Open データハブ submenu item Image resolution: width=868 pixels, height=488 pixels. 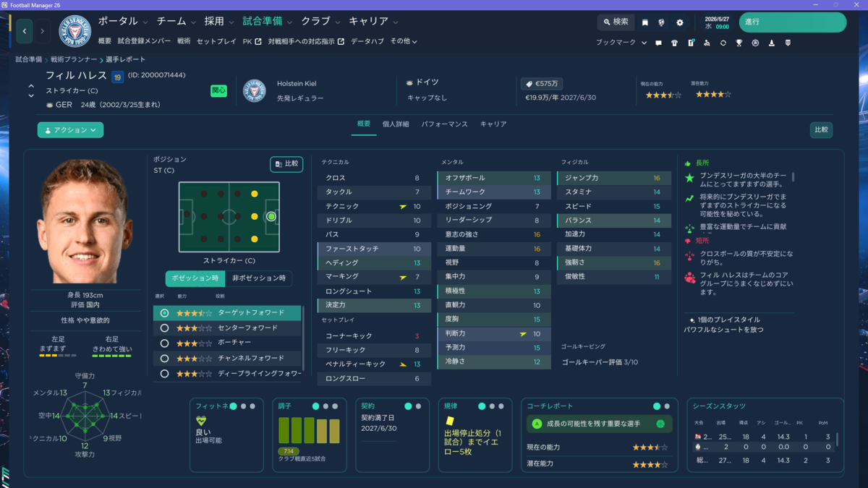click(x=367, y=41)
